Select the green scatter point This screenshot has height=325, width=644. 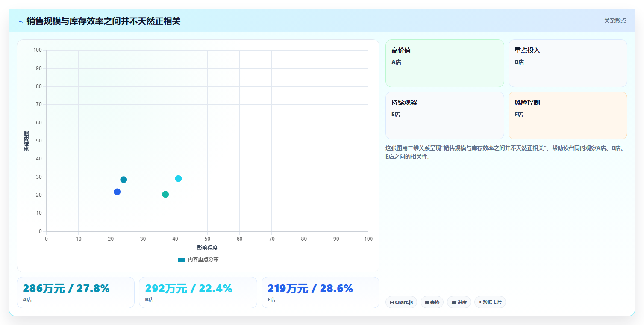(165, 194)
